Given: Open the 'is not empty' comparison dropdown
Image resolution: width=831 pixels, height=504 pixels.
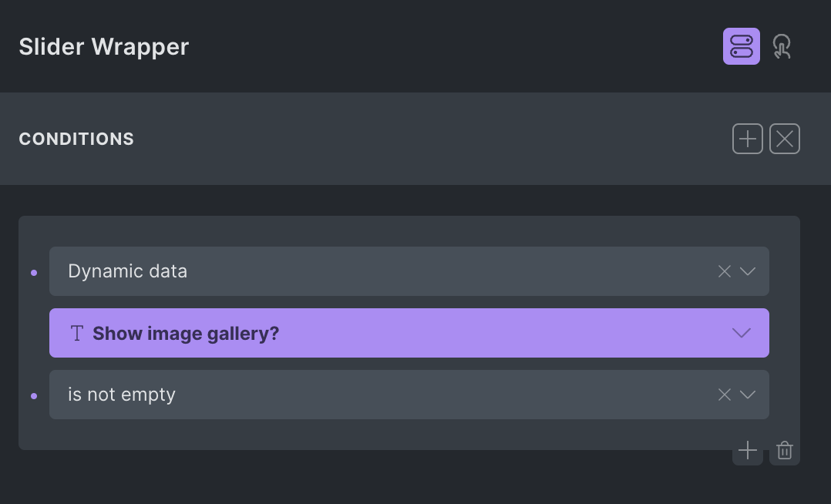Looking at the screenshot, I should (409, 395).
